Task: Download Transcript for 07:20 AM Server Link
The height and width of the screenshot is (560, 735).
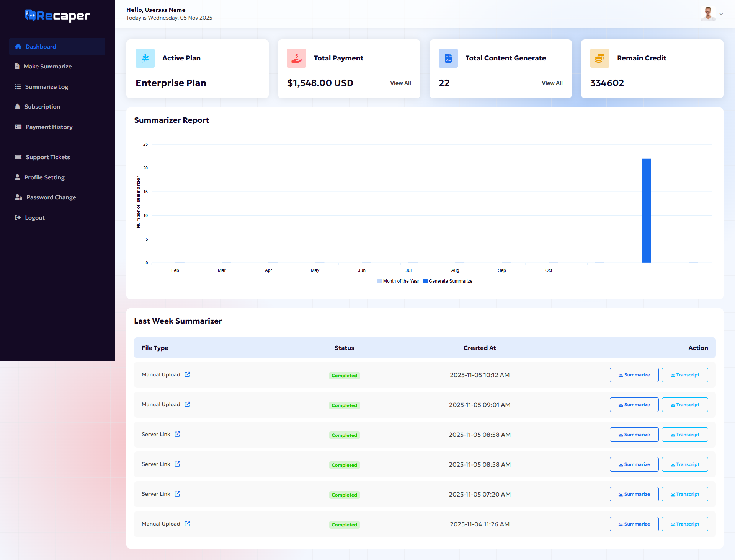Action: click(x=684, y=494)
